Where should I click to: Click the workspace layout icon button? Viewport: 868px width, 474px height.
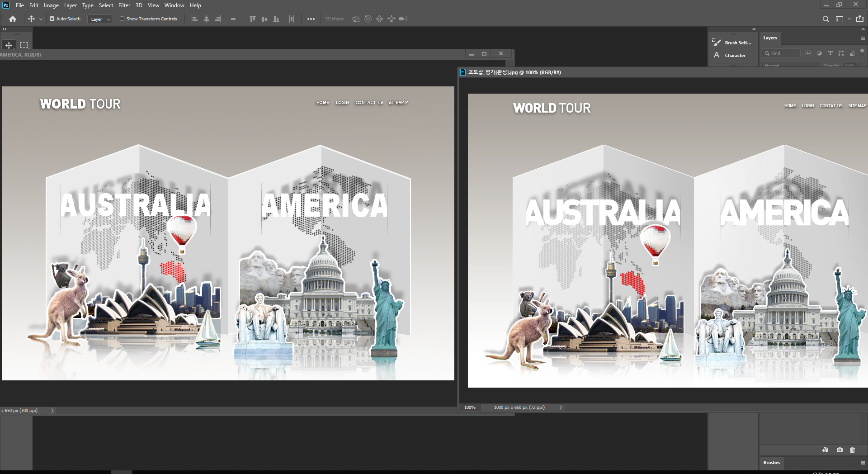click(840, 19)
